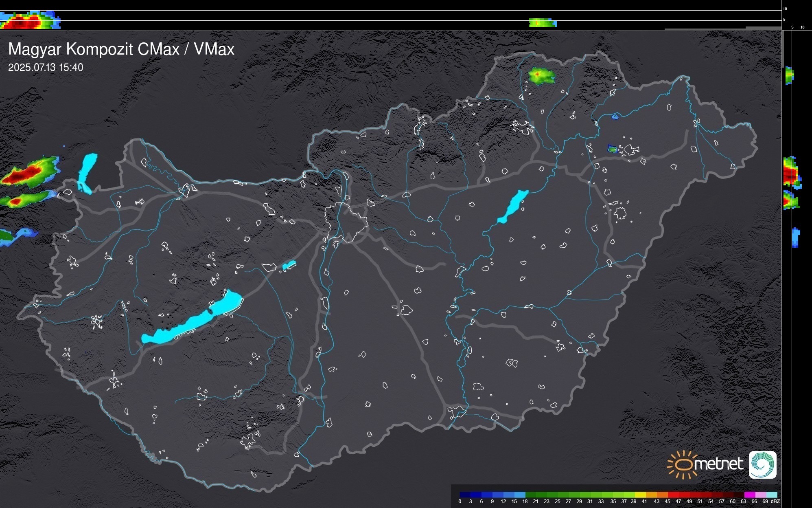Select the light cyan 69 dBZ swatch

(772, 495)
